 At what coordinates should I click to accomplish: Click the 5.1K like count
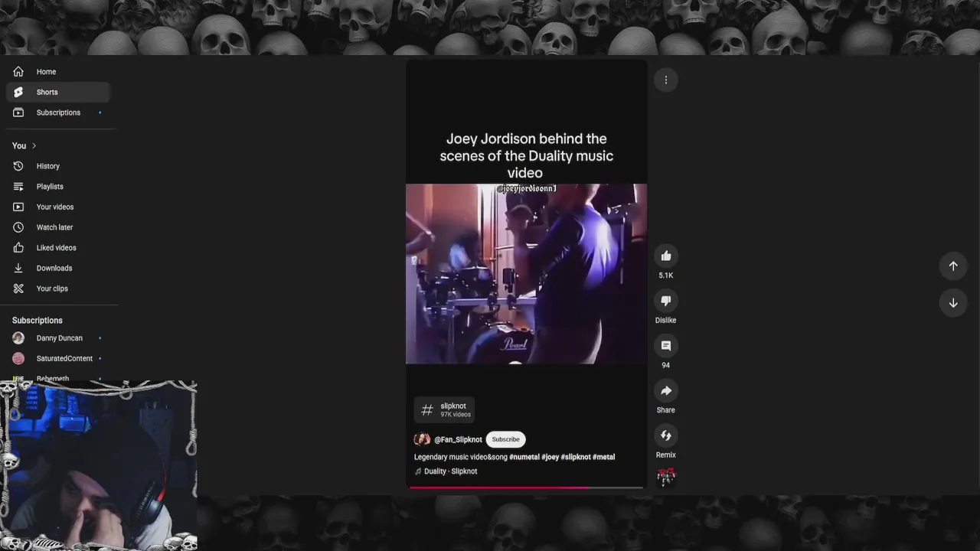666,275
